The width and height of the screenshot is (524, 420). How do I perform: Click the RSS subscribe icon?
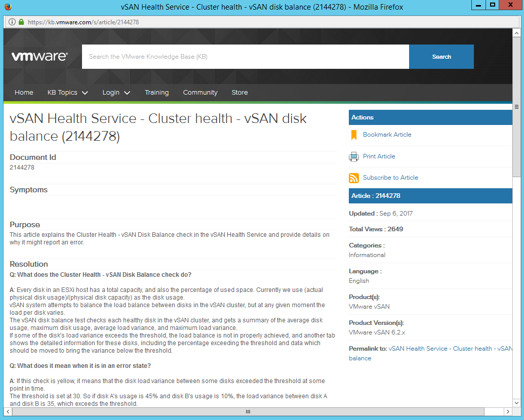coord(353,178)
